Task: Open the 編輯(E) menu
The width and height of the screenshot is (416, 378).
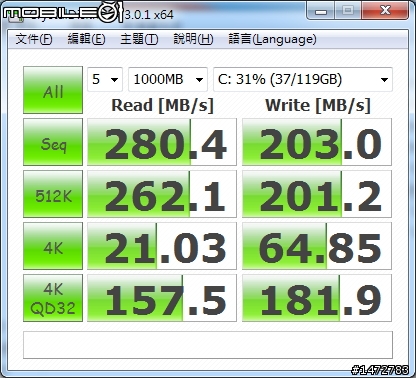Action: (x=86, y=39)
